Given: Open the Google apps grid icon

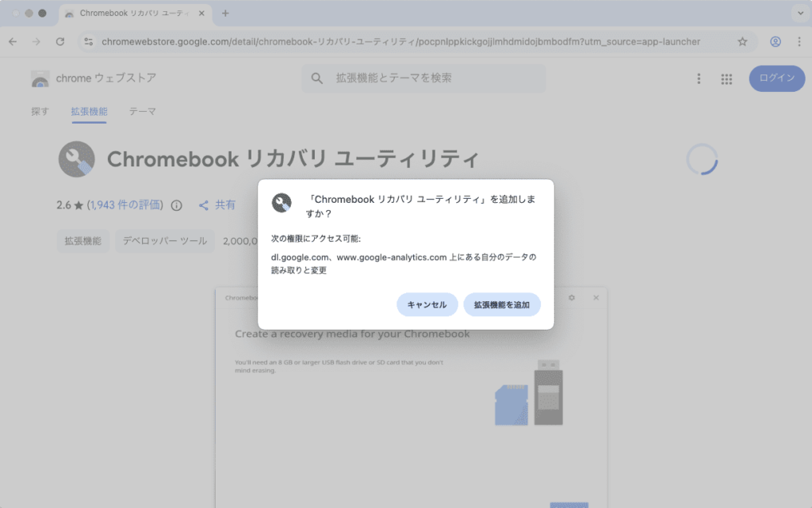Looking at the screenshot, I should [x=726, y=78].
